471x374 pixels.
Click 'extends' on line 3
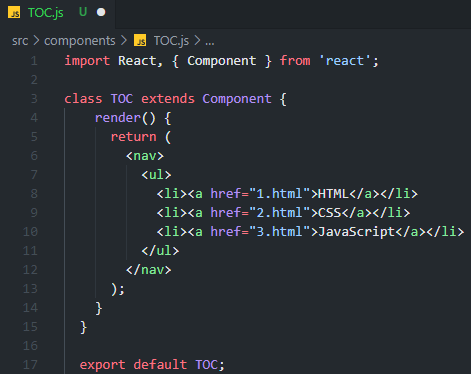click(168, 99)
